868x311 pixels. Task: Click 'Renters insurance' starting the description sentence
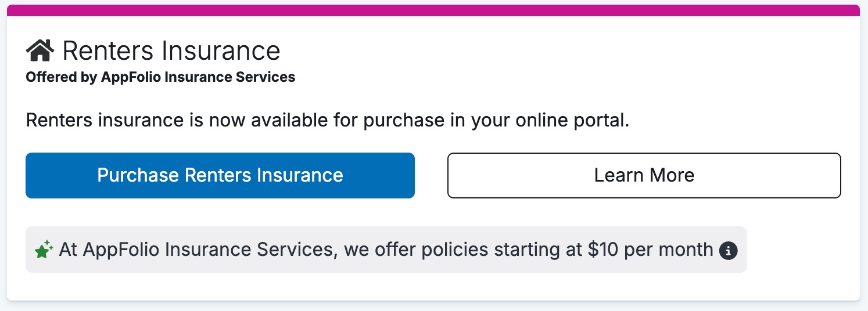click(106, 121)
